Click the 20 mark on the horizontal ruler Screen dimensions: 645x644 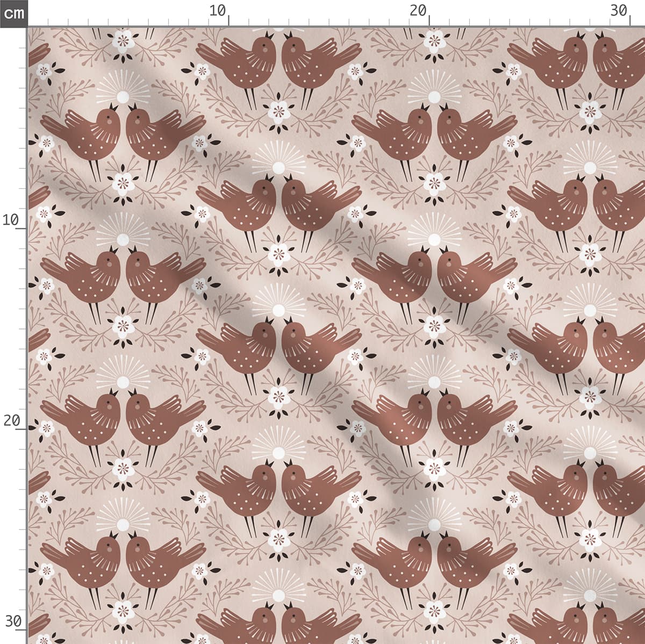(x=418, y=11)
